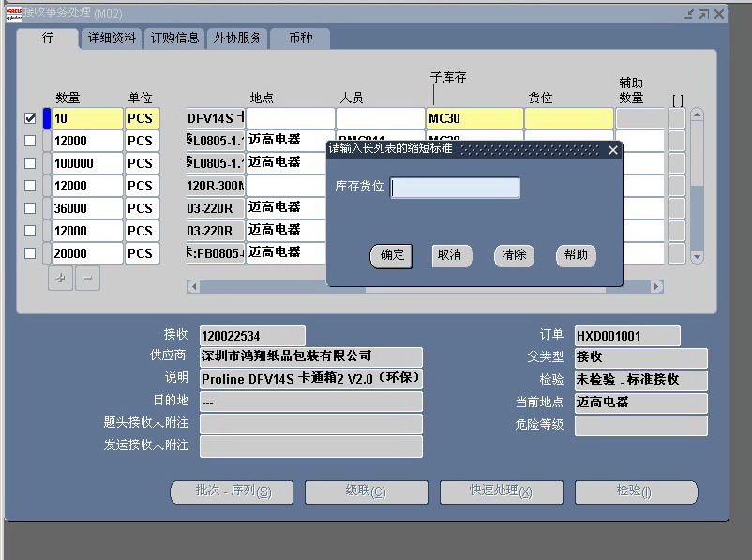Check the checkbox for the quantity 100000 row
Viewport: 752px width, 560px height.
(30, 163)
